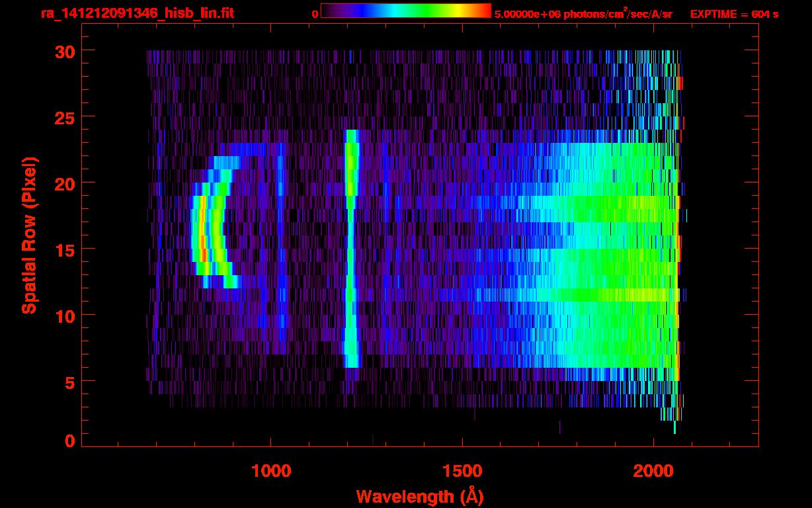The width and height of the screenshot is (812, 508).
Task: Click the Spatial Row (Pixel) axis title
Action: 29,235
